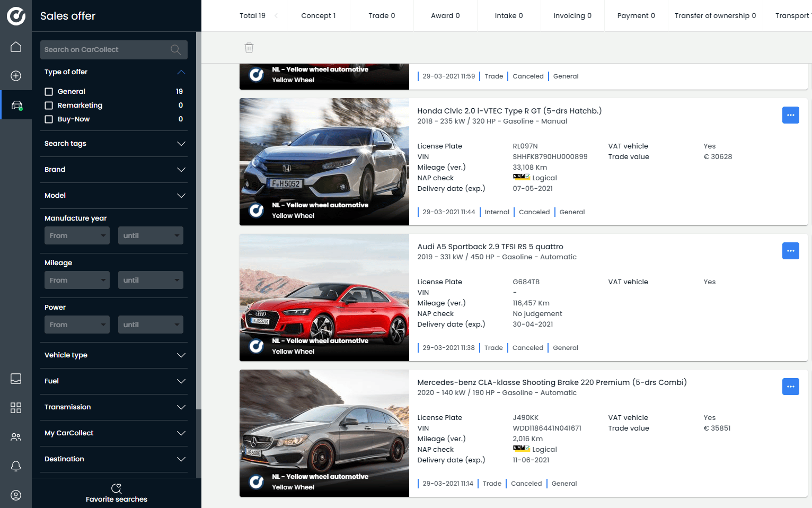The height and width of the screenshot is (508, 812).
Task: Open the grey Mercedes CLA thumbnail
Action: pos(324,433)
